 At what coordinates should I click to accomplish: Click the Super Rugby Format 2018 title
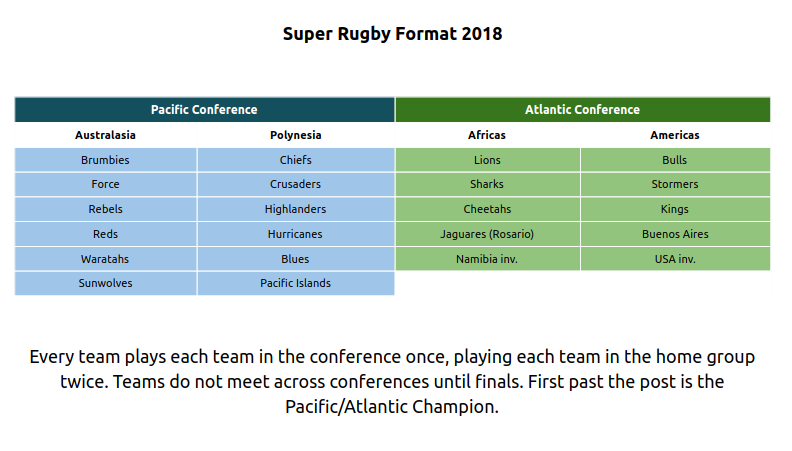[392, 34]
